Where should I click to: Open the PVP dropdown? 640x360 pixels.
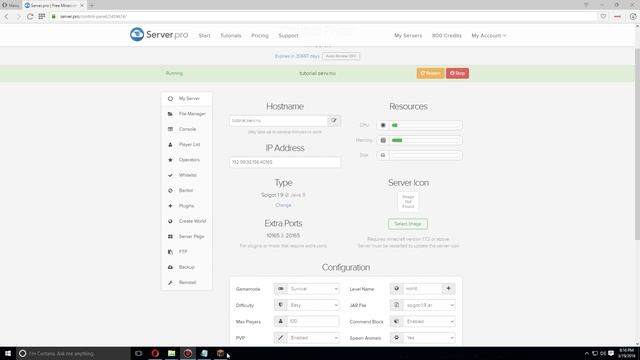pyautogui.click(x=313, y=338)
